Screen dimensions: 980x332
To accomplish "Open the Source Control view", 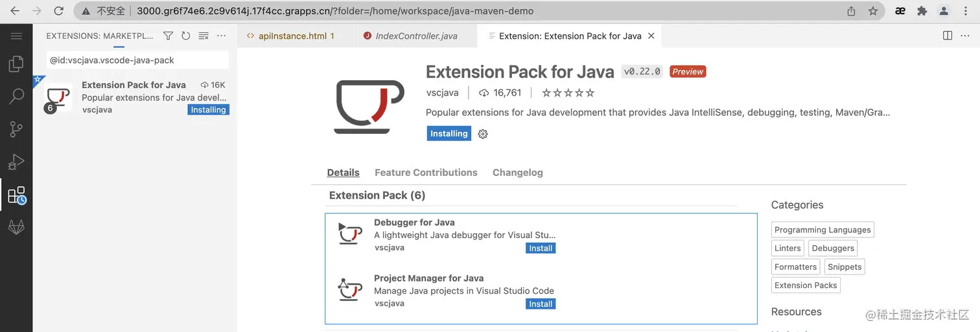I will pyautogui.click(x=16, y=129).
